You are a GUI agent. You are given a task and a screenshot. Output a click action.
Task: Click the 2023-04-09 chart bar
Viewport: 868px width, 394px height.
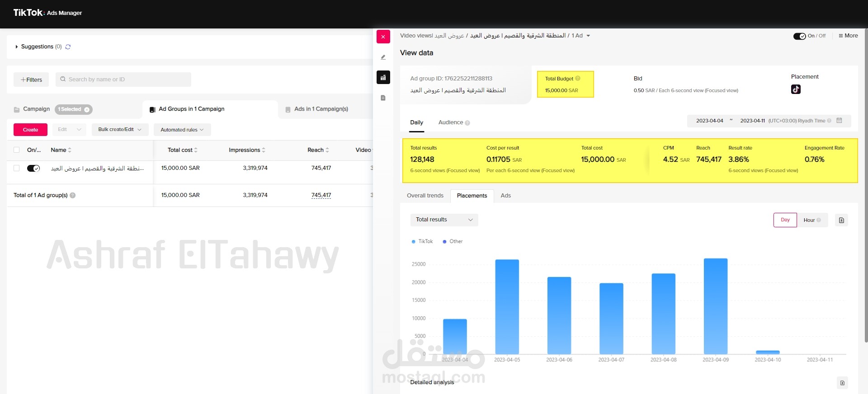(x=716, y=306)
